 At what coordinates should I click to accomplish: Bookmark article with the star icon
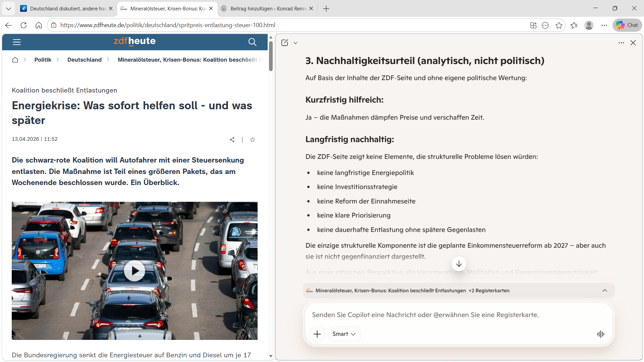pos(253,139)
